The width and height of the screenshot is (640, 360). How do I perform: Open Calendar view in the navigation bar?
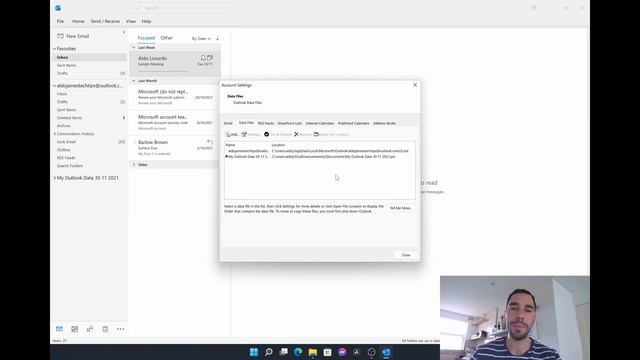(x=75, y=329)
